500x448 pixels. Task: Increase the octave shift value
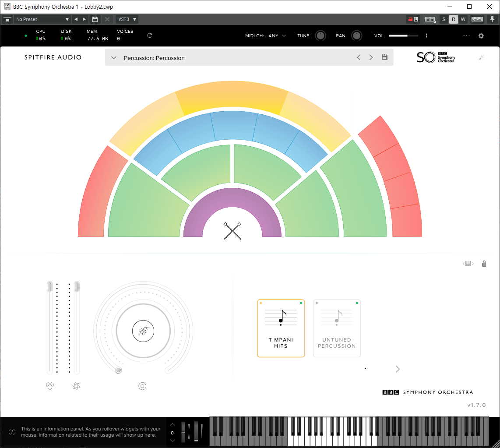(x=173, y=425)
